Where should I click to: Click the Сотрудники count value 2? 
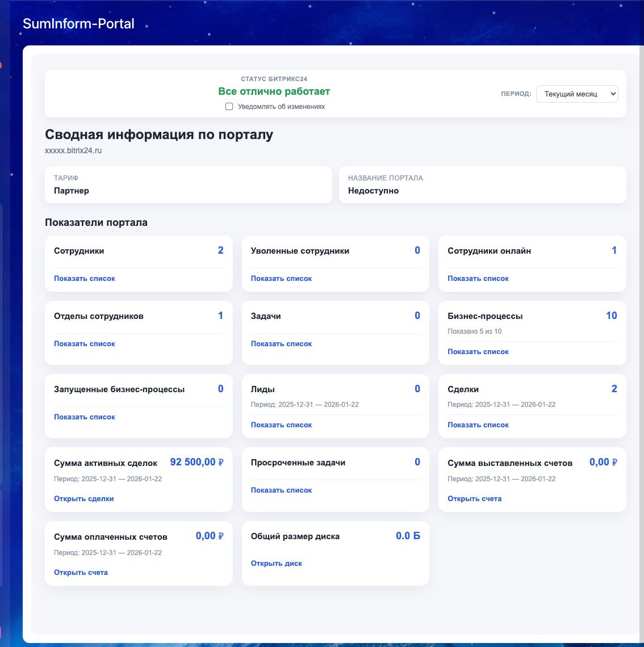pyautogui.click(x=220, y=250)
